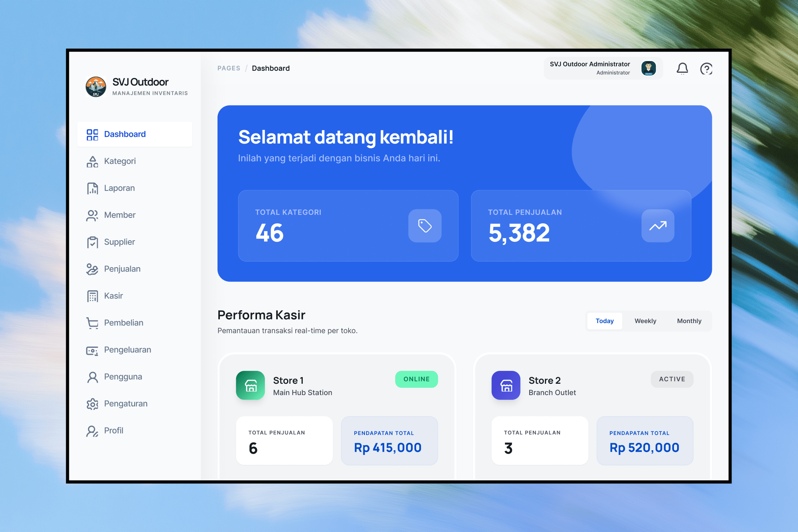This screenshot has height=532, width=798.
Task: Click the MANAJEMEN INVENTARIS tagline
Action: [150, 93]
